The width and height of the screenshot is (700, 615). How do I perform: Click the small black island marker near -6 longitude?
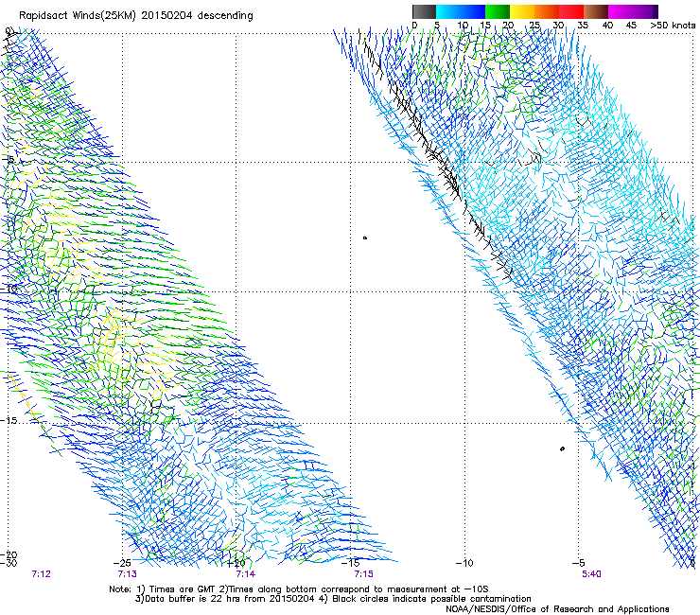point(562,448)
